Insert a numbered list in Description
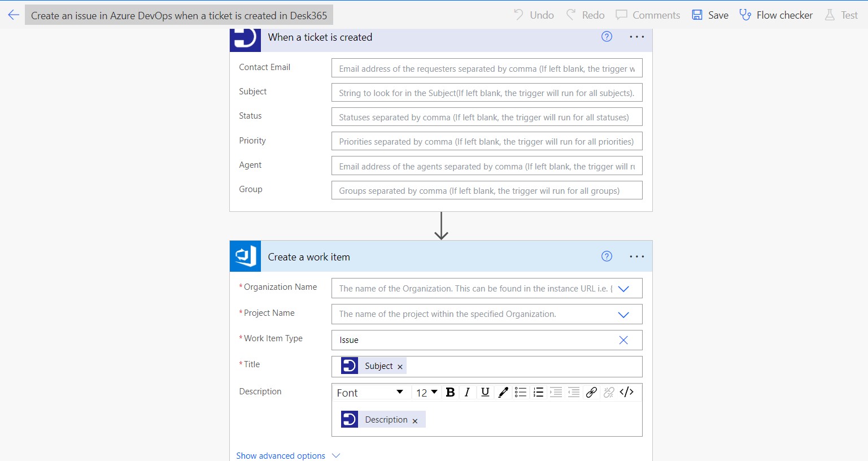Viewport: 868px width, 461px height. (538, 392)
